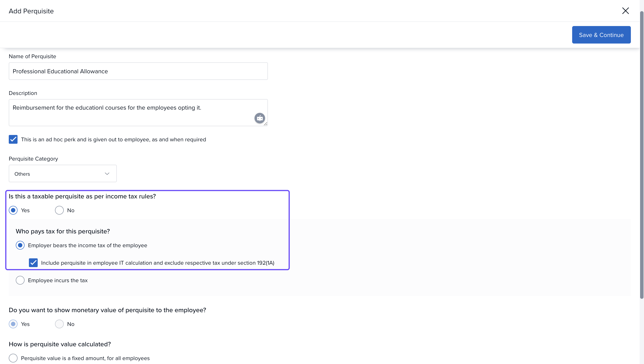Select Employer bears the income tax option
The image size is (644, 364).
coord(20,245)
